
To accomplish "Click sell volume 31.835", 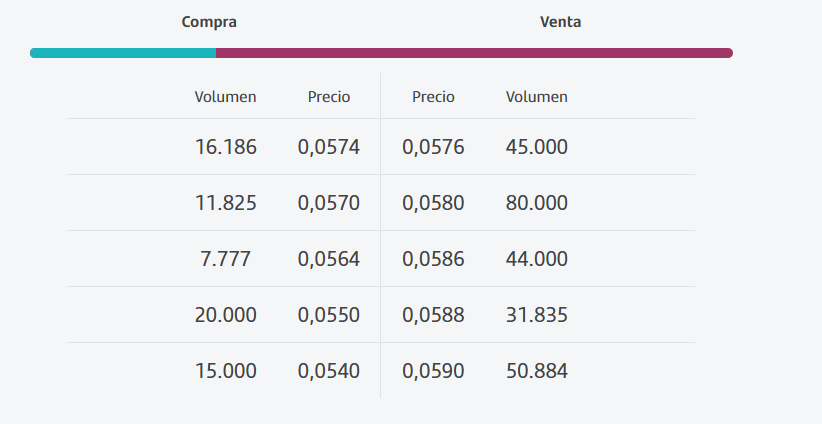I will click(537, 315).
